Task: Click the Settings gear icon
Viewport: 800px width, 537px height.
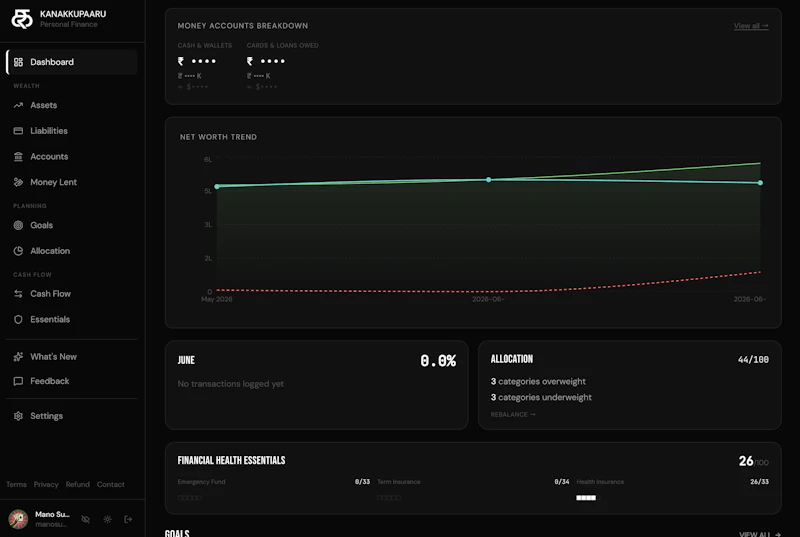Action: click(x=18, y=416)
